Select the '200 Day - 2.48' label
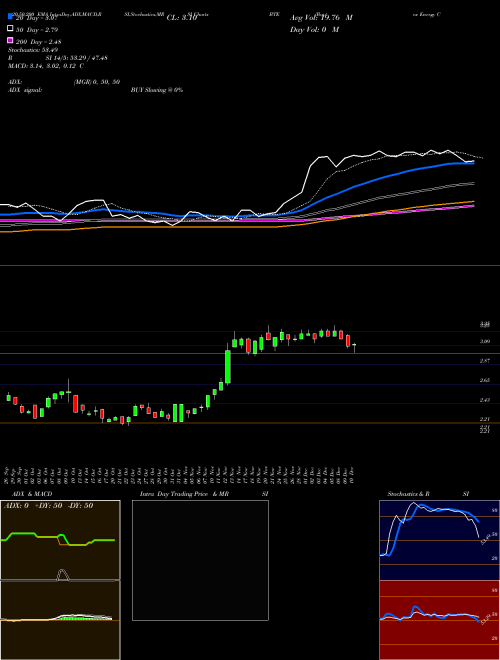 [x=39, y=42]
